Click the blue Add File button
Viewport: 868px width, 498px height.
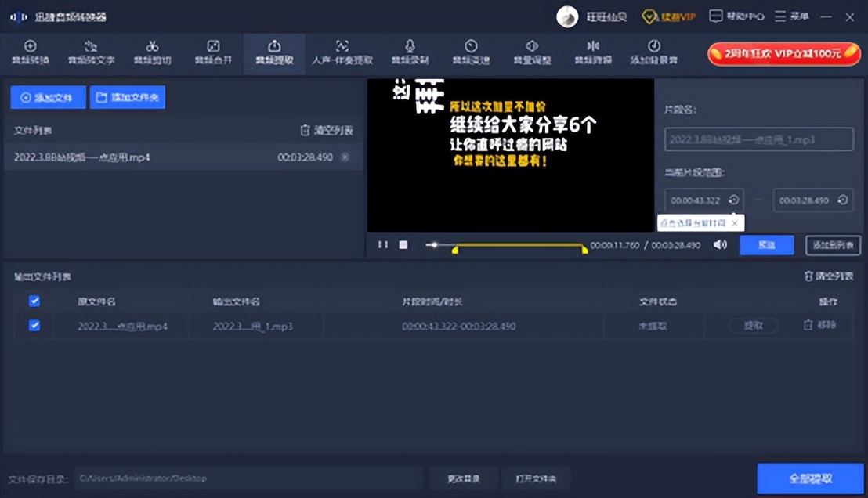pyautogui.click(x=48, y=97)
